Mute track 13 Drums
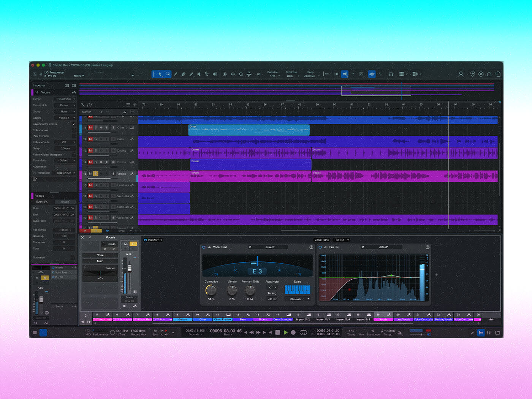Image resolution: width=532 pixels, height=399 pixels. click(x=90, y=150)
